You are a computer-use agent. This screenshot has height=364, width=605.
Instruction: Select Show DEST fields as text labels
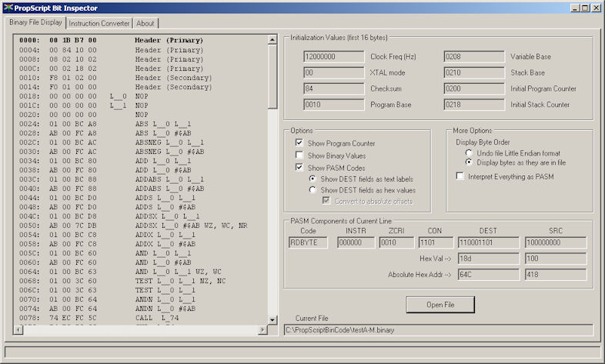pyautogui.click(x=313, y=179)
